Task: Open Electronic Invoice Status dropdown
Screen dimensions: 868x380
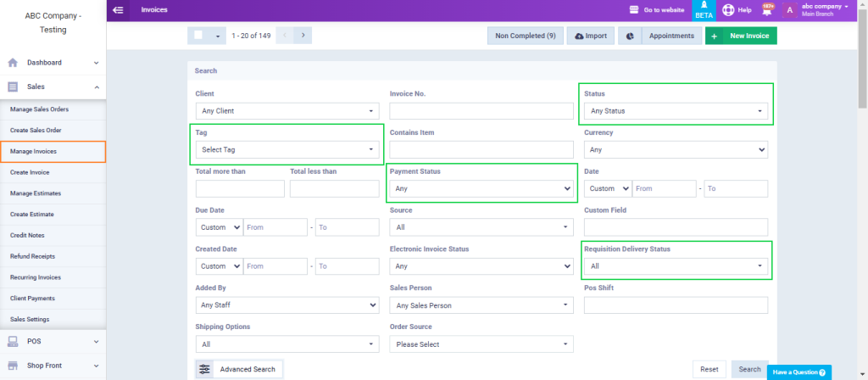Action: [x=481, y=265]
